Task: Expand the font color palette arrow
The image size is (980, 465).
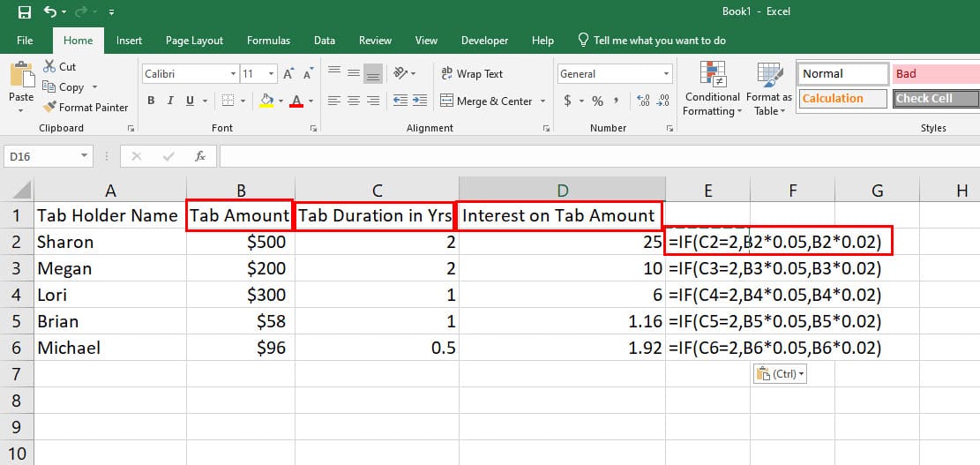Action: [x=310, y=101]
